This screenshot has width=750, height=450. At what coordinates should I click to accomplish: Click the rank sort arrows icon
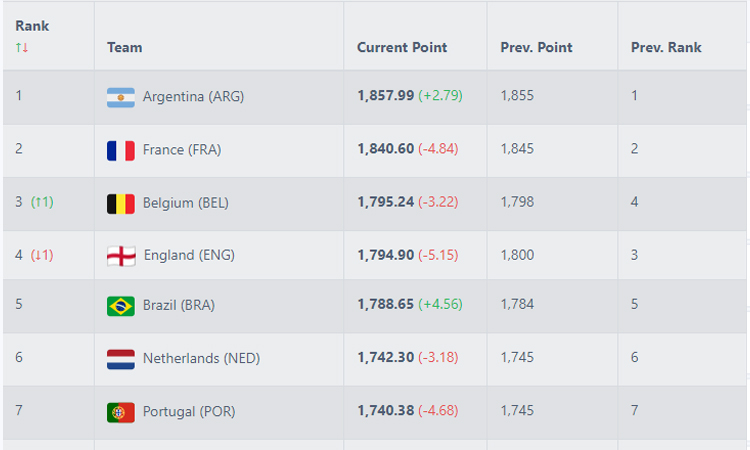click(x=22, y=47)
